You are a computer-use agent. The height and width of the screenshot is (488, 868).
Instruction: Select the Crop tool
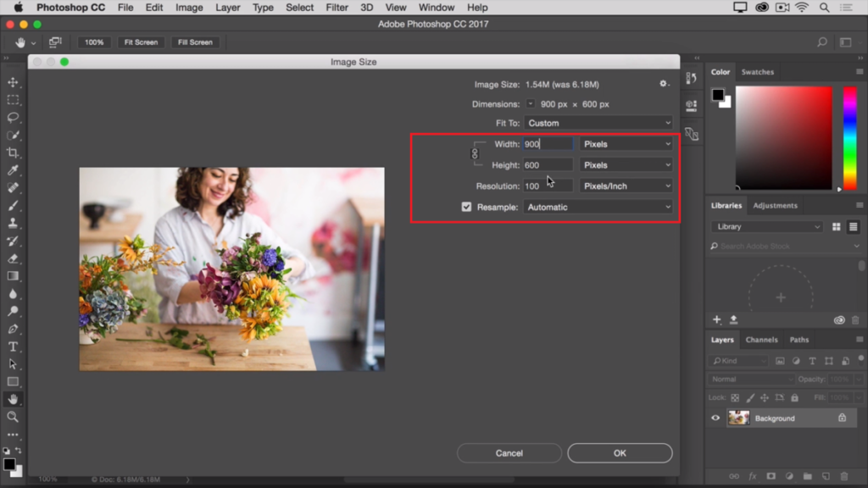13,152
